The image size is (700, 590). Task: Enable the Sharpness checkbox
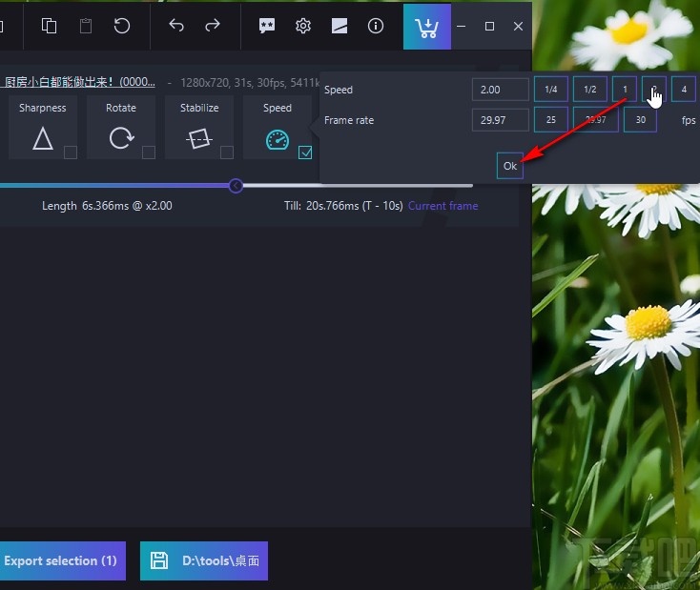(x=71, y=153)
